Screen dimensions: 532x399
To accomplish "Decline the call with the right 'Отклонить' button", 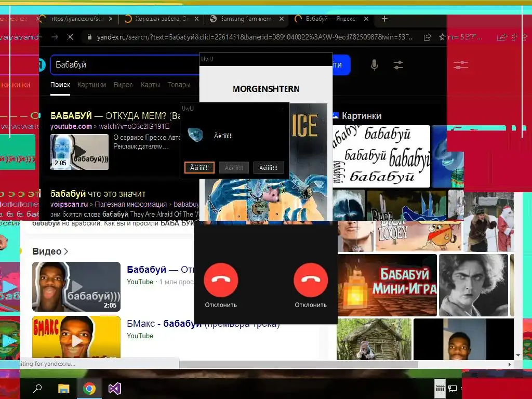I will tap(311, 280).
